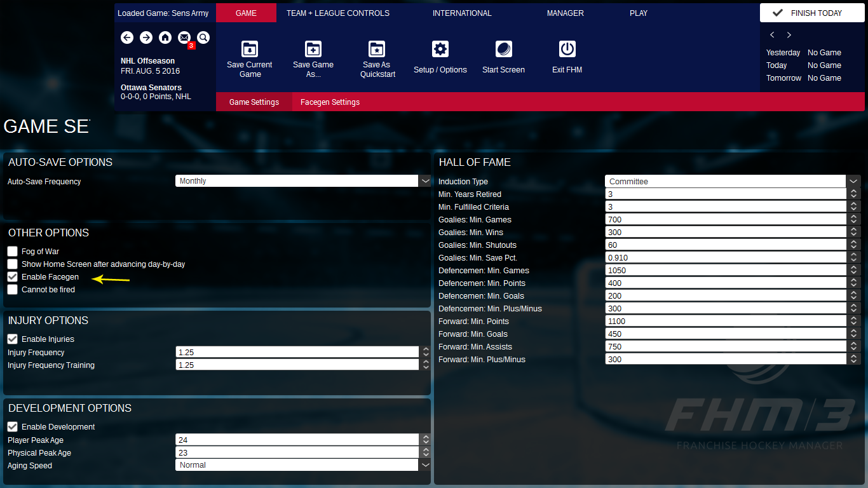
Task: Click the Save As Quickstart icon
Action: coord(377,49)
